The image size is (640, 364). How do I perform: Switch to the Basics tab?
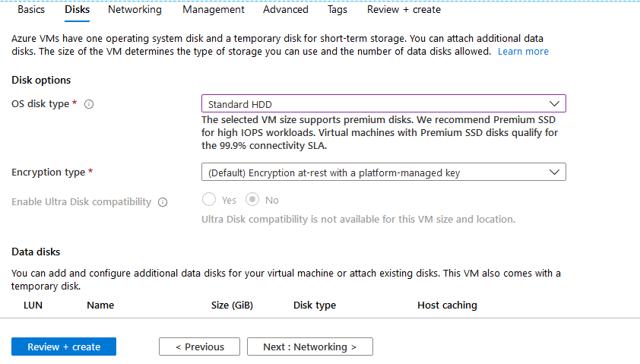click(x=31, y=9)
